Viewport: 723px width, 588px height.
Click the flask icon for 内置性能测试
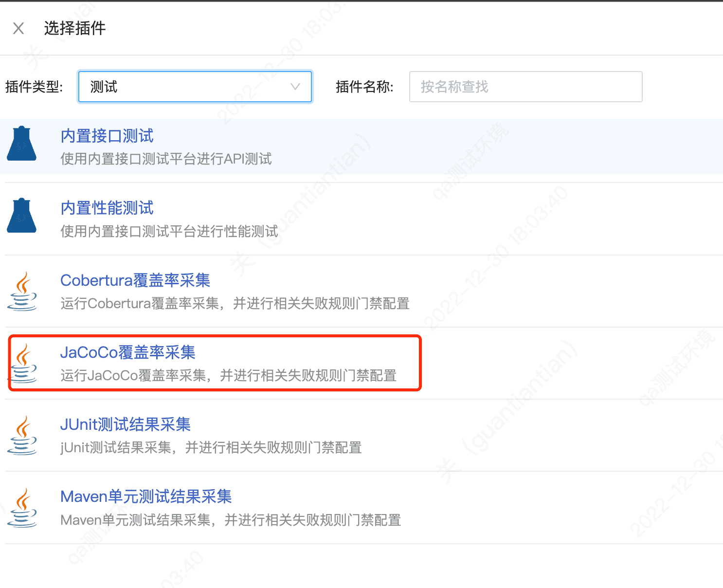pyautogui.click(x=22, y=216)
